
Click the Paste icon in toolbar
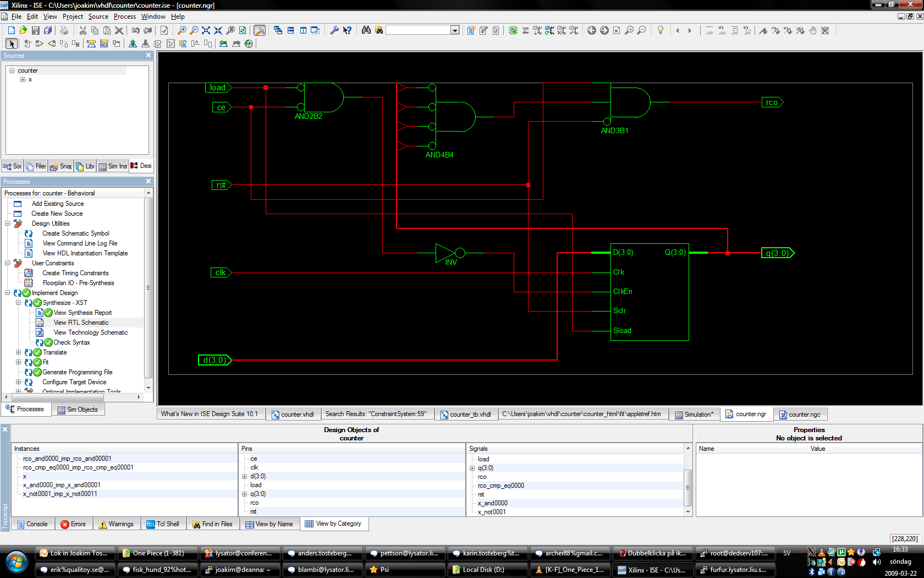(107, 30)
